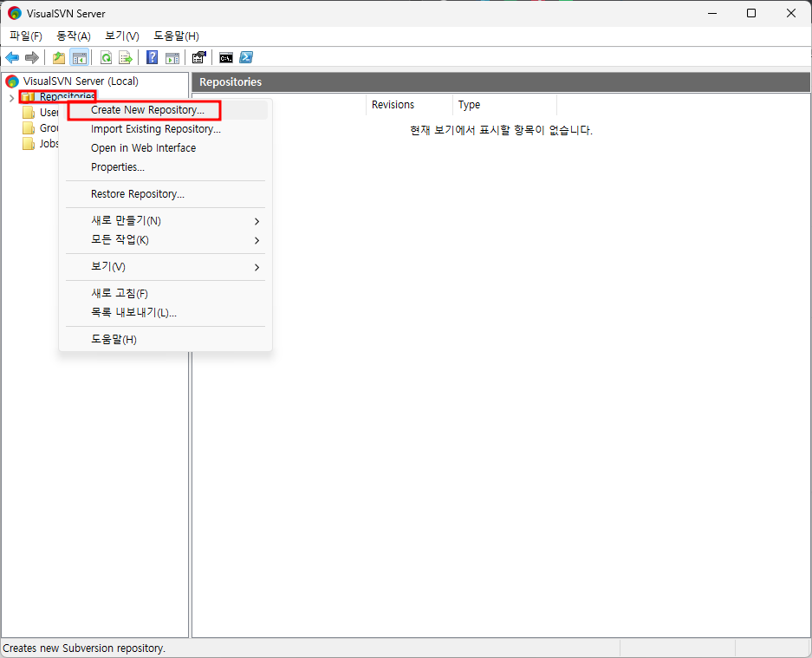
Task: Expand the 보기(V) context submenu
Action: tap(166, 267)
